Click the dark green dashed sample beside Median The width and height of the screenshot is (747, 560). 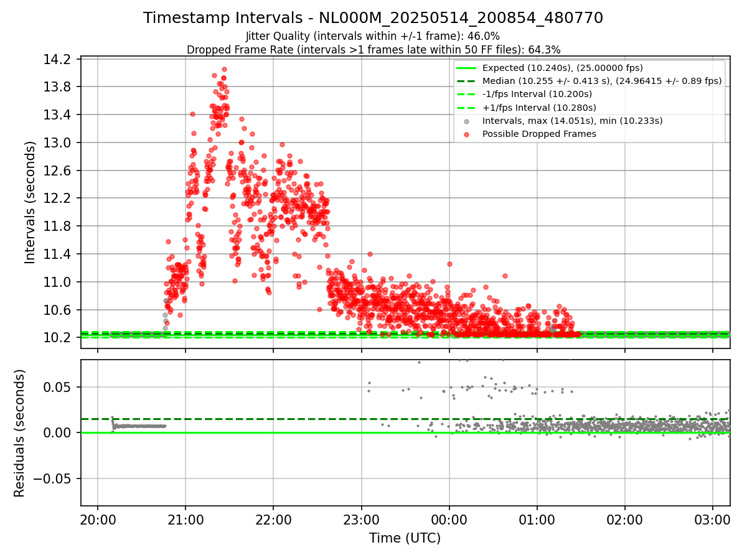point(467,81)
